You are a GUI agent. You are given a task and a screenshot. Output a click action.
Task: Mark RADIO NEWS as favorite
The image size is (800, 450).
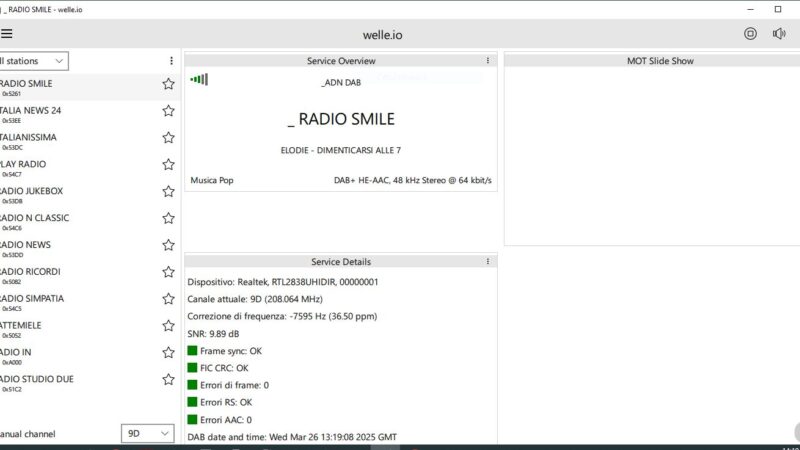tap(168, 245)
